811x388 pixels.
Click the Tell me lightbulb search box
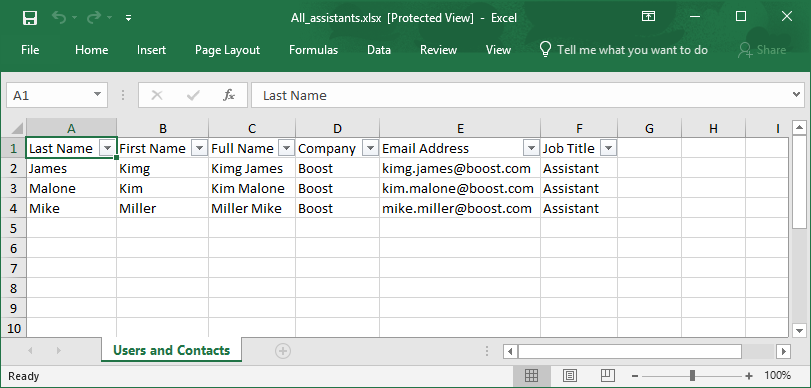click(x=623, y=50)
